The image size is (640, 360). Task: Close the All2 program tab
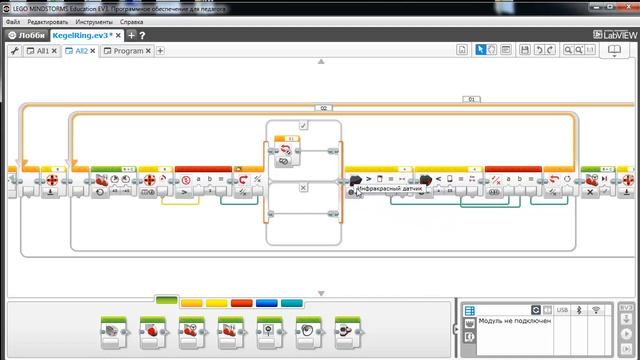click(x=93, y=51)
